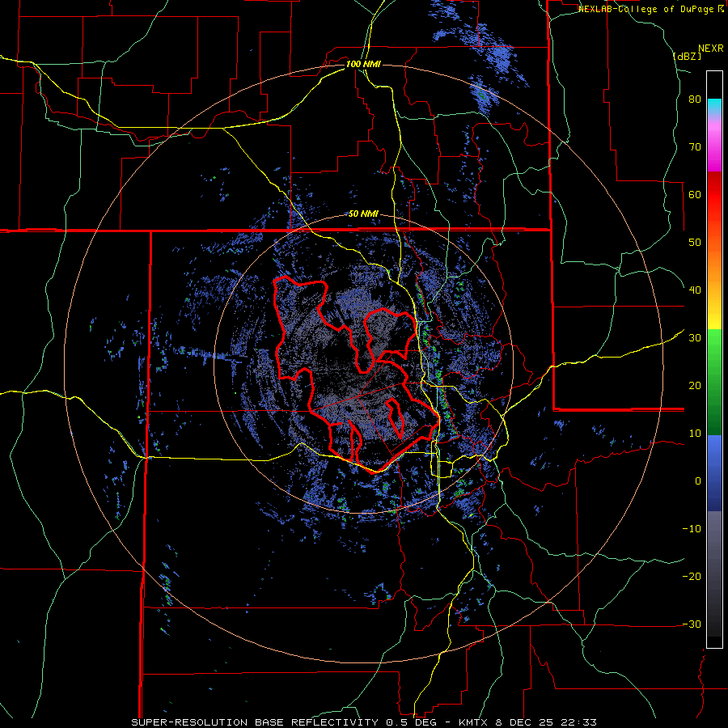Click the cyan band of the color scale
This screenshot has height=728, width=728.
[x=714, y=106]
